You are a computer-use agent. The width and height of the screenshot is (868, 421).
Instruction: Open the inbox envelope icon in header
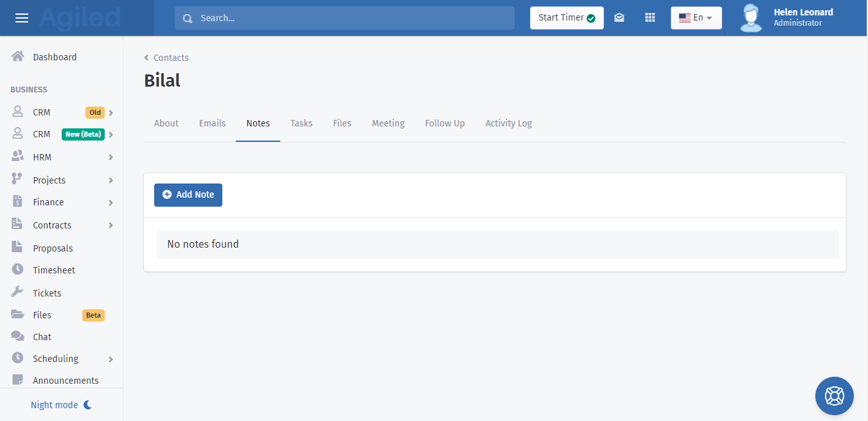tap(619, 18)
